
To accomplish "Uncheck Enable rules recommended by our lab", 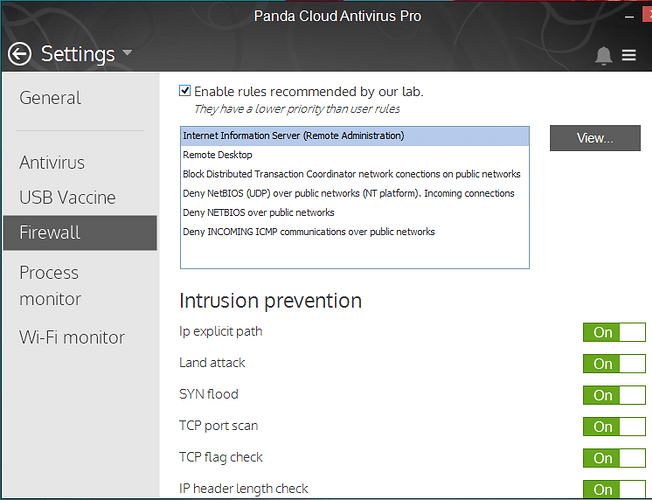I will click(x=185, y=90).
